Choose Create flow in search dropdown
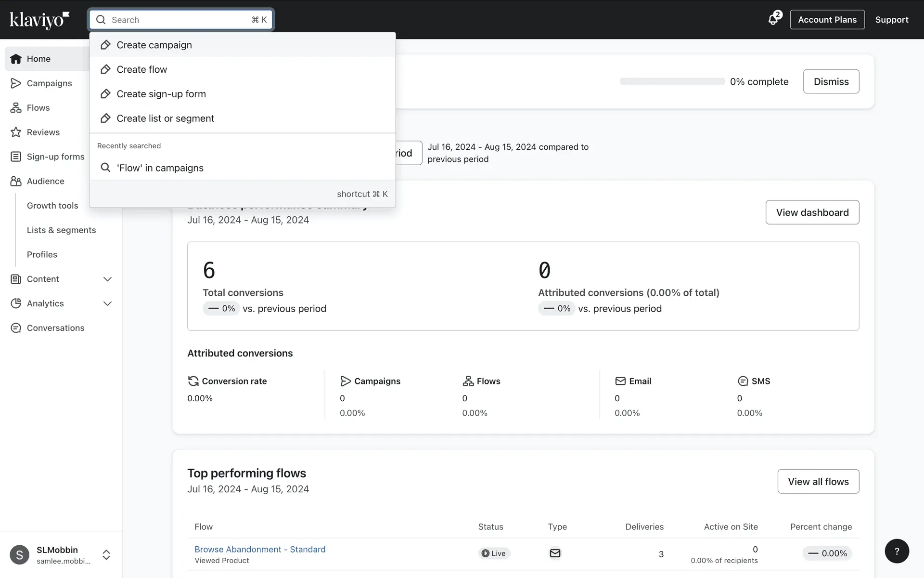This screenshot has height=578, width=924. (x=141, y=69)
